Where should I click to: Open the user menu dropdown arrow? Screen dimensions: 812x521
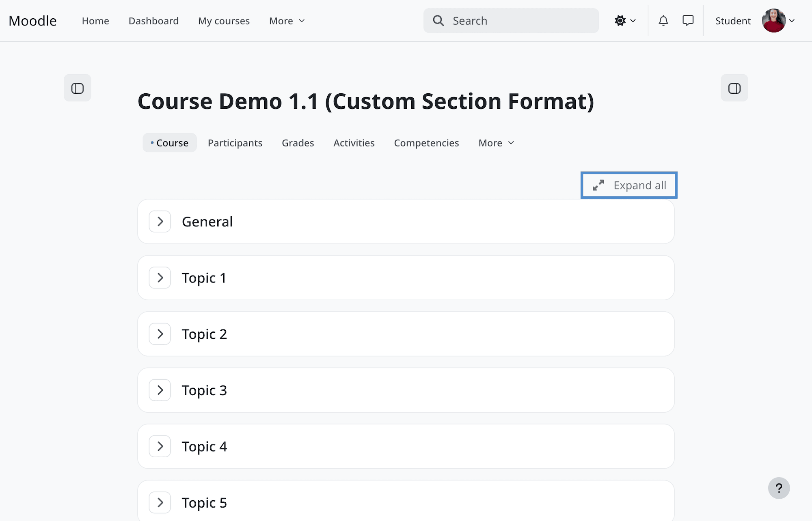pos(792,21)
